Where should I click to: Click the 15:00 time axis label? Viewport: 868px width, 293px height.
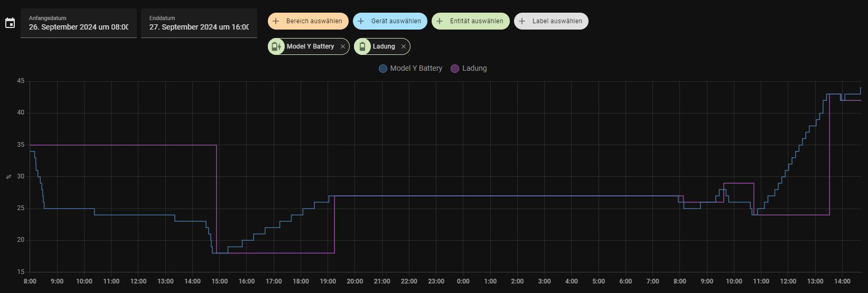(219, 281)
